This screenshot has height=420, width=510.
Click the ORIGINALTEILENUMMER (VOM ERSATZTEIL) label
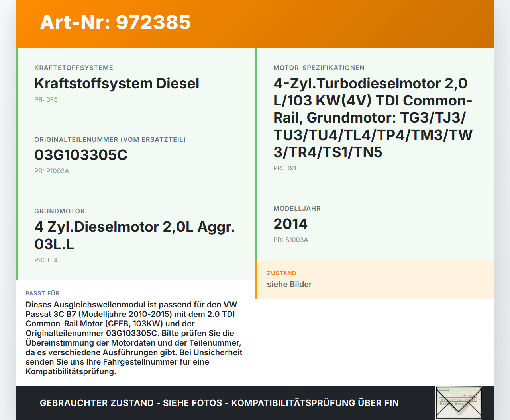[x=110, y=139]
